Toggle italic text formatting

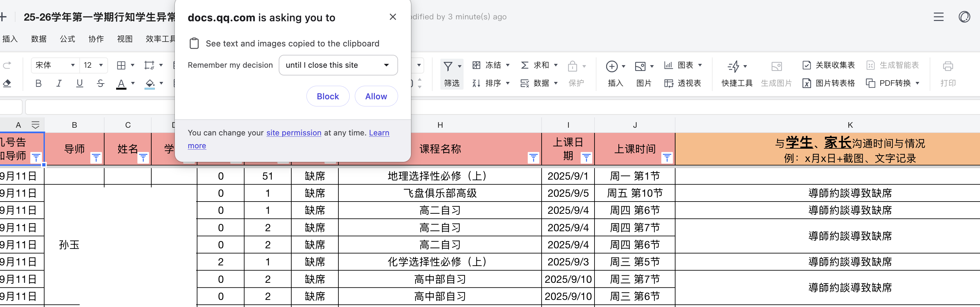coord(59,83)
